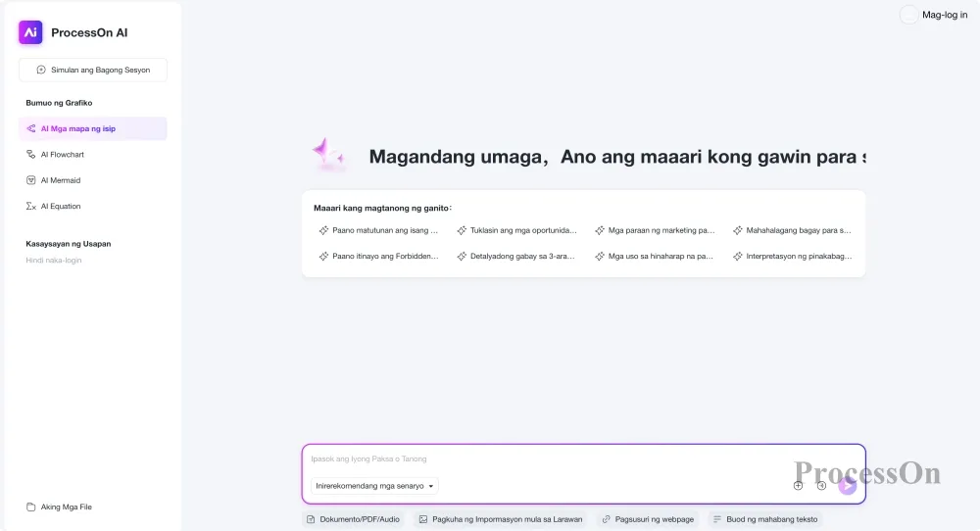Click the 'Maaari kang magtanong ng ganito' label

pos(382,208)
